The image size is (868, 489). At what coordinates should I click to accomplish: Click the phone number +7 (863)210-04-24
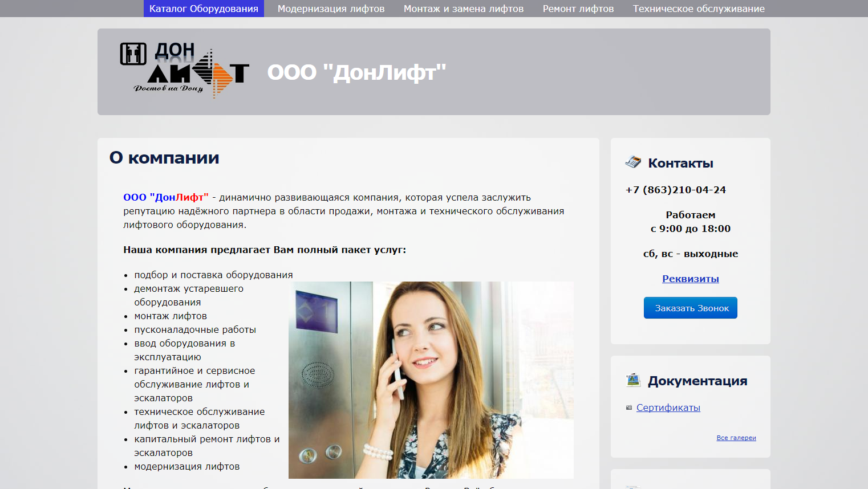pos(675,190)
